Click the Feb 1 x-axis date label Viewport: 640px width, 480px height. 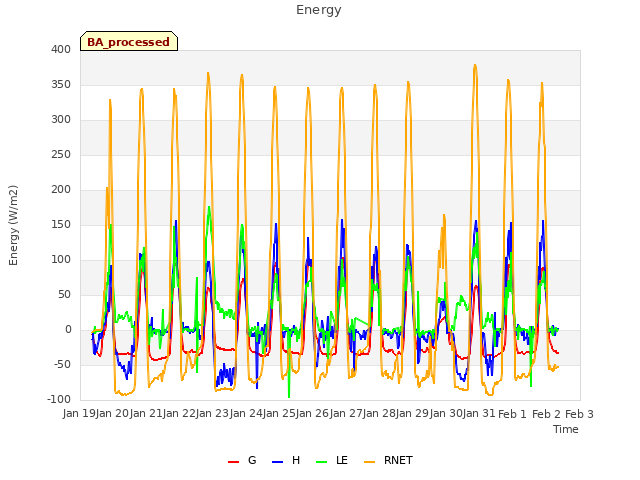(513, 414)
